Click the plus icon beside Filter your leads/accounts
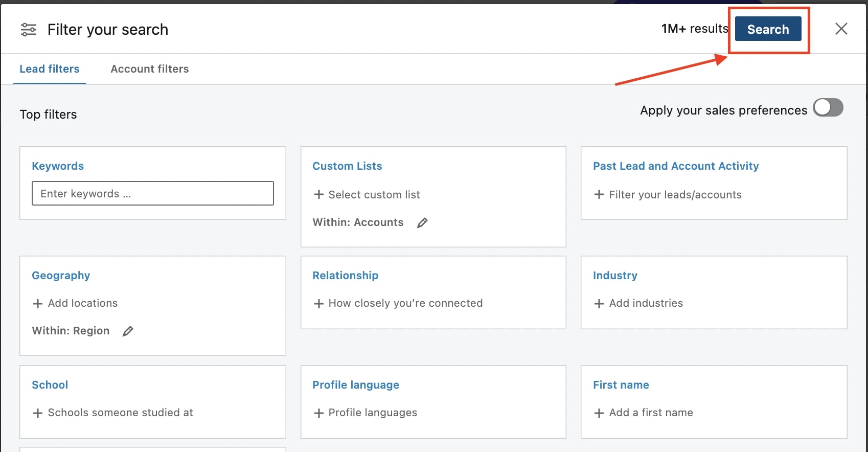The width and height of the screenshot is (868, 452). pyautogui.click(x=599, y=194)
